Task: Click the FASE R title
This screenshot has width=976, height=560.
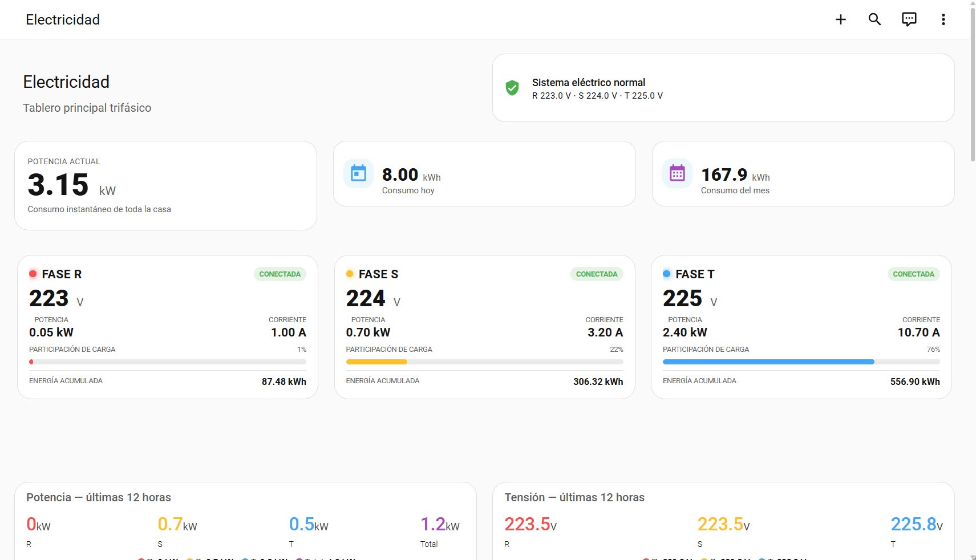Action: tap(62, 274)
